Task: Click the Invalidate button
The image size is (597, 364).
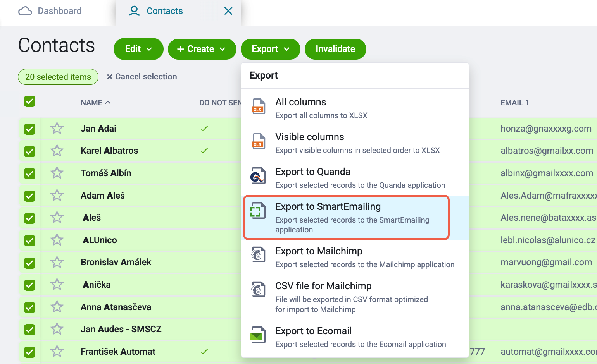Action: [335, 49]
